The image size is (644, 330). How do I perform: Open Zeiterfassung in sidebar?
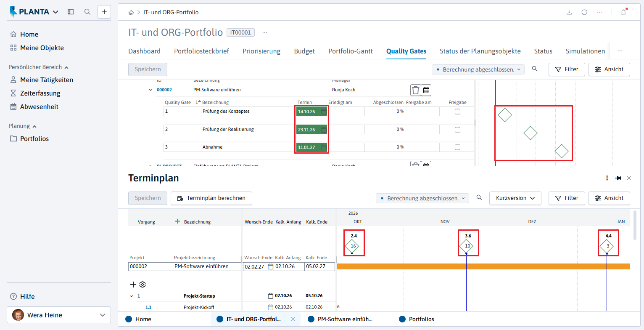point(40,93)
